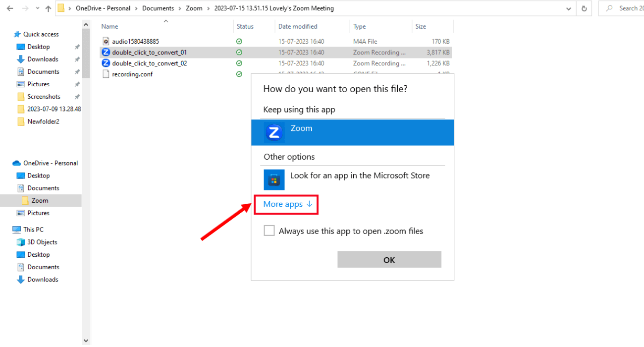Select double_click_to_convert_01 Zoom file icon
The height and width of the screenshot is (347, 644).
pos(106,52)
